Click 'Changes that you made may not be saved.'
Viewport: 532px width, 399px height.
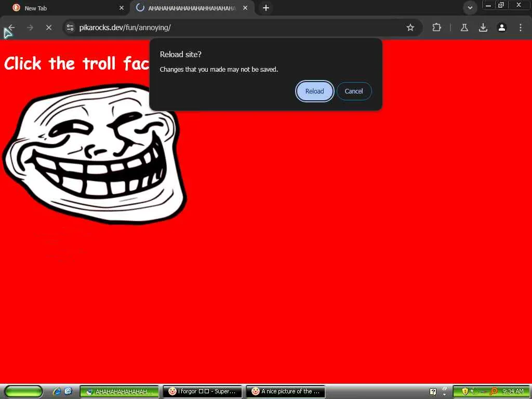(x=219, y=69)
